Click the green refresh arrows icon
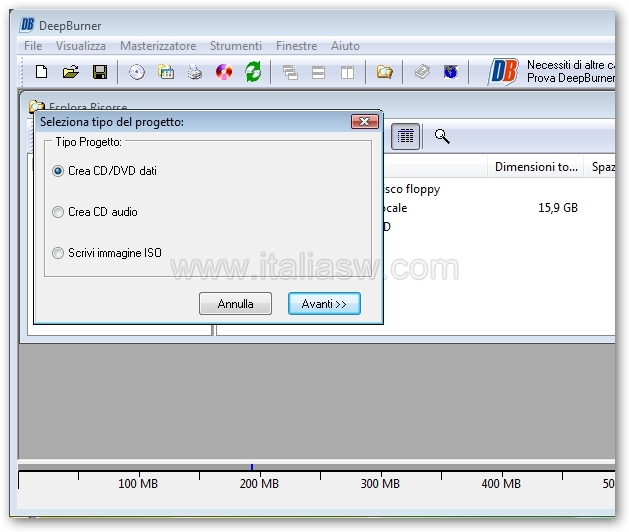The image size is (629, 532). click(253, 72)
